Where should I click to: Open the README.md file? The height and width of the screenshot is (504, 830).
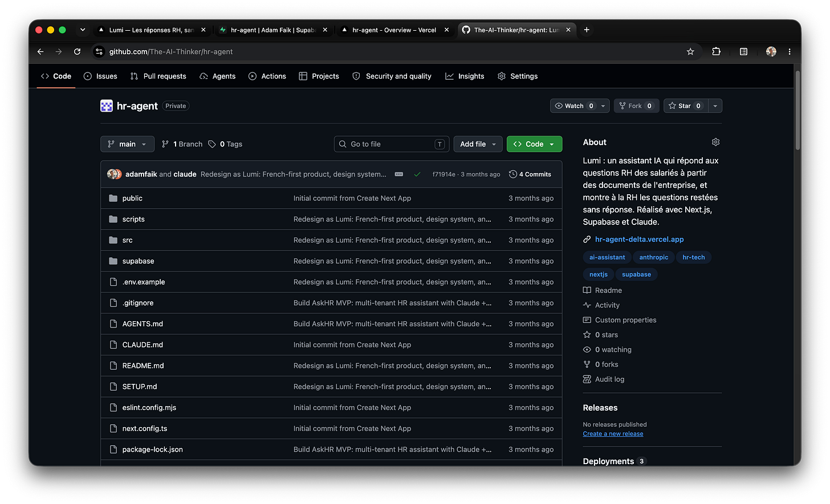point(143,366)
